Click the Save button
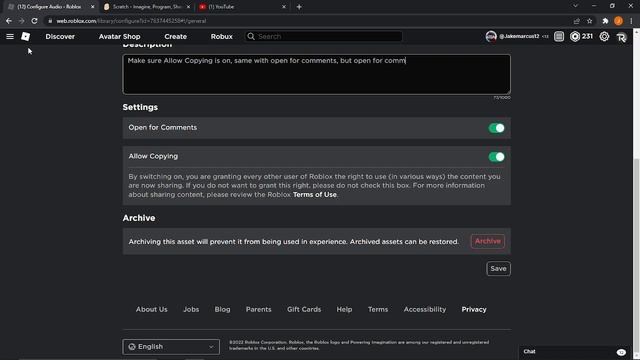Viewport: 640px width, 360px height. [498, 269]
